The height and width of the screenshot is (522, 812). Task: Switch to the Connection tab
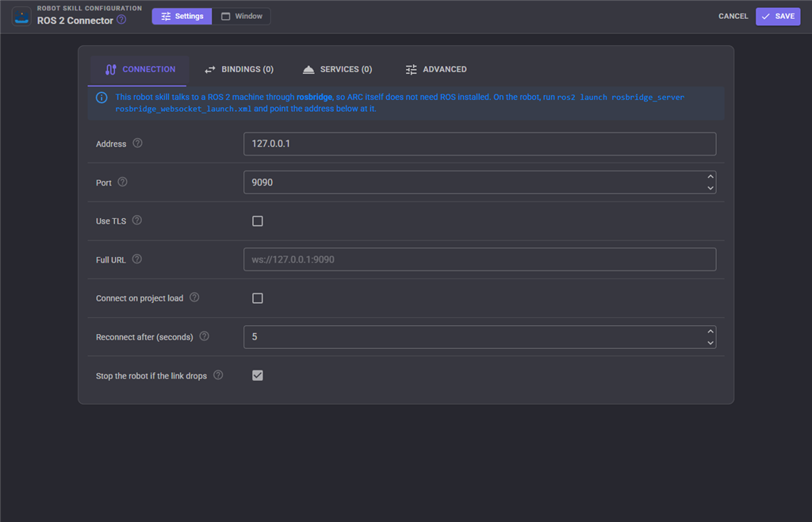[138, 69]
